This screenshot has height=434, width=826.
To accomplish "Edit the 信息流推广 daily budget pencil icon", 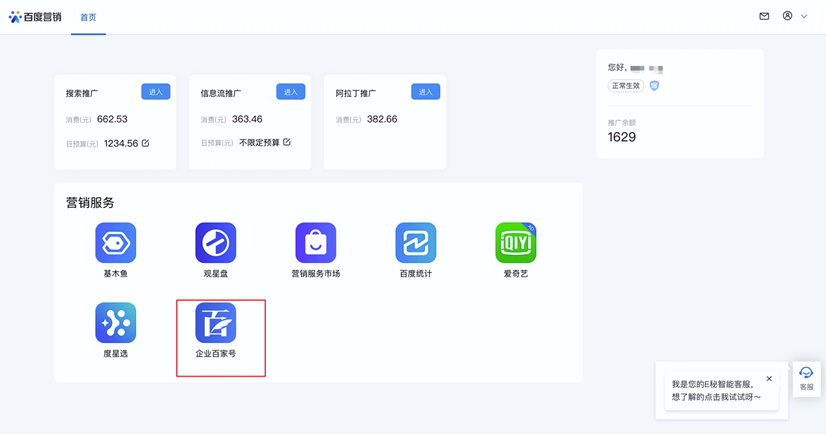I will coord(287,142).
